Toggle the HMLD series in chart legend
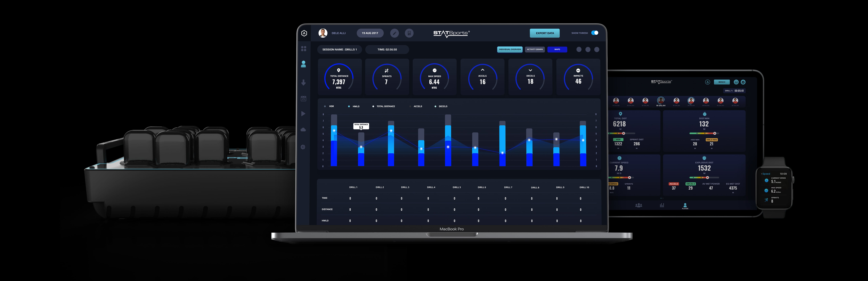 (354, 106)
